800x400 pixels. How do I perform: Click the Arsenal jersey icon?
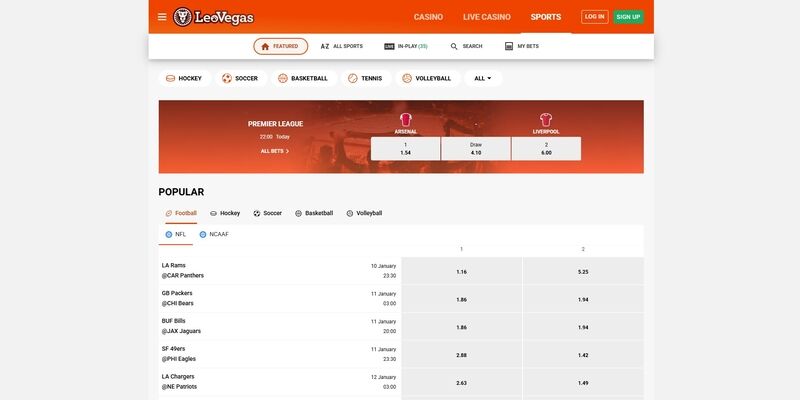point(406,120)
